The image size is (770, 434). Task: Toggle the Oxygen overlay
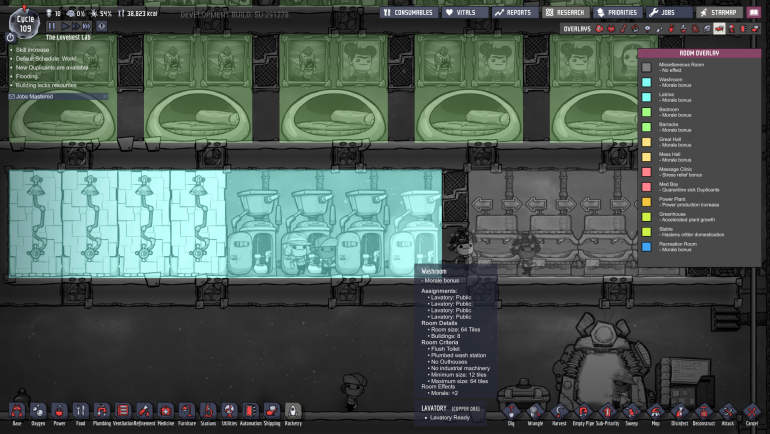[x=600, y=29]
